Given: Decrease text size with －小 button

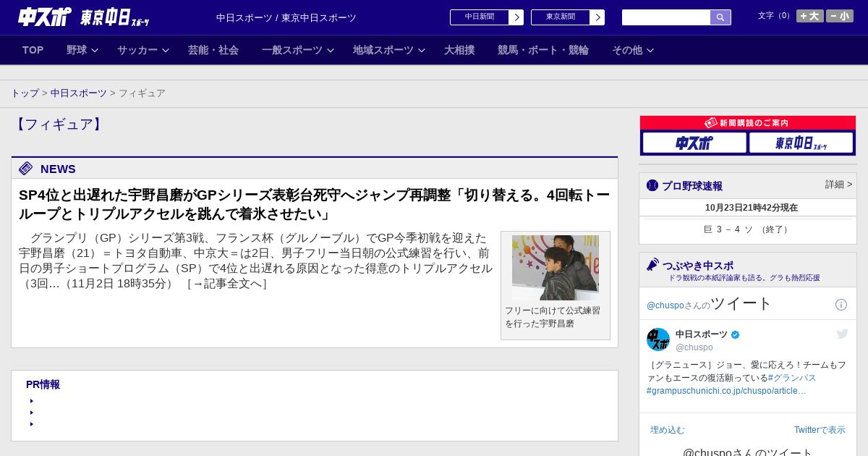Looking at the screenshot, I should click(840, 16).
